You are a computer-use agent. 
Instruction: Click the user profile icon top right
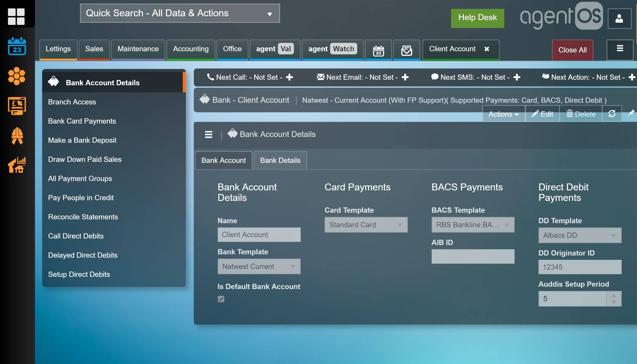point(619,18)
